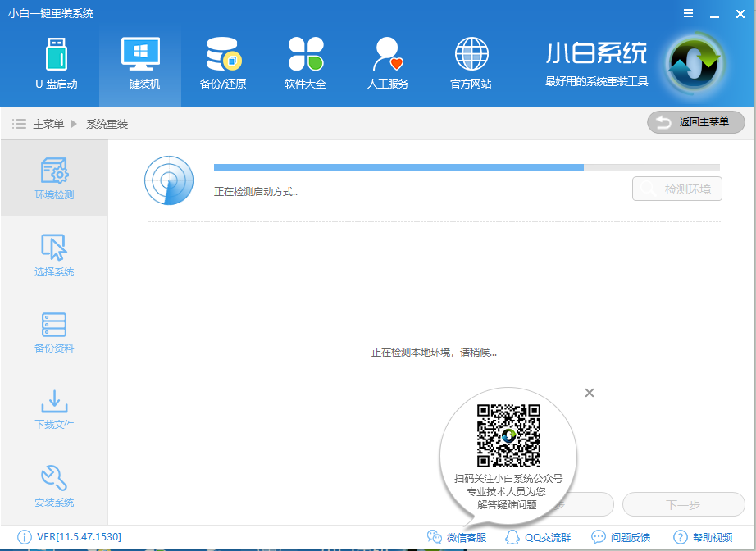Open the hamburger menu at top right
The width and height of the screenshot is (756, 551).
[x=687, y=13]
